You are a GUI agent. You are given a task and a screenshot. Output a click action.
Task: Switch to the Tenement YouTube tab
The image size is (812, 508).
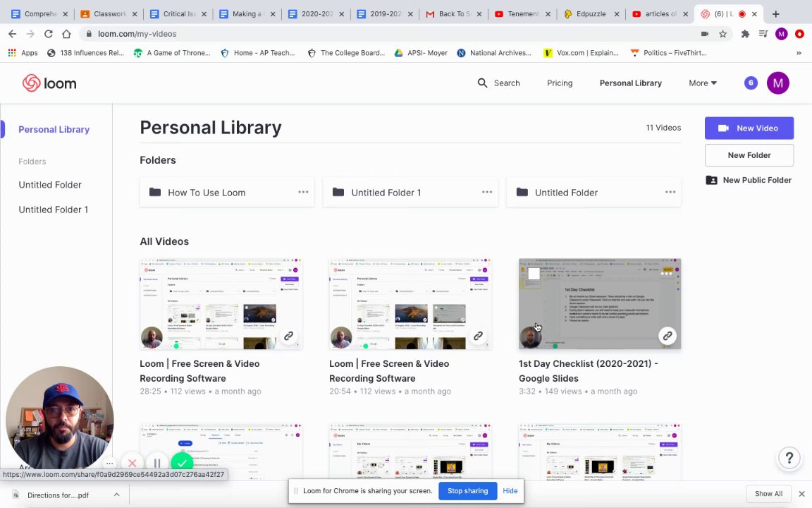point(522,14)
